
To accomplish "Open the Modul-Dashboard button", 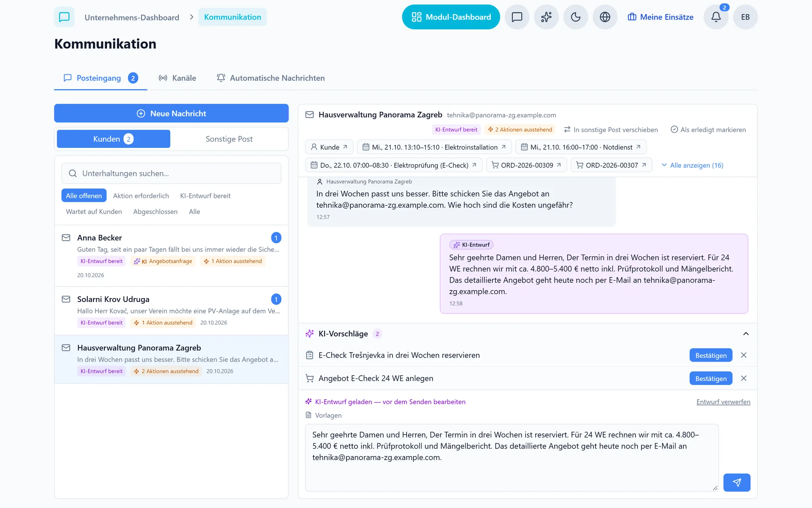I will click(451, 17).
